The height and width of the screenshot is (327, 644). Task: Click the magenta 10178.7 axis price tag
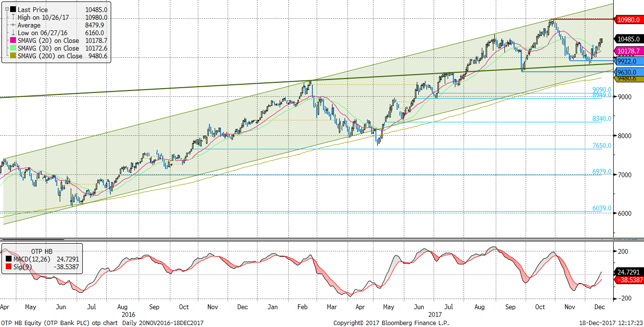[629, 51]
